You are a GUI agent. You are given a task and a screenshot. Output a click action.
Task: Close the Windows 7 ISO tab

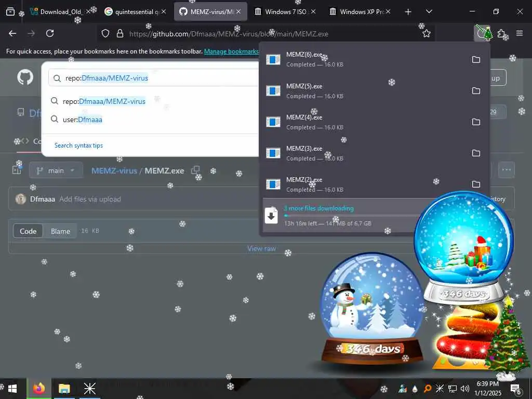click(x=313, y=11)
